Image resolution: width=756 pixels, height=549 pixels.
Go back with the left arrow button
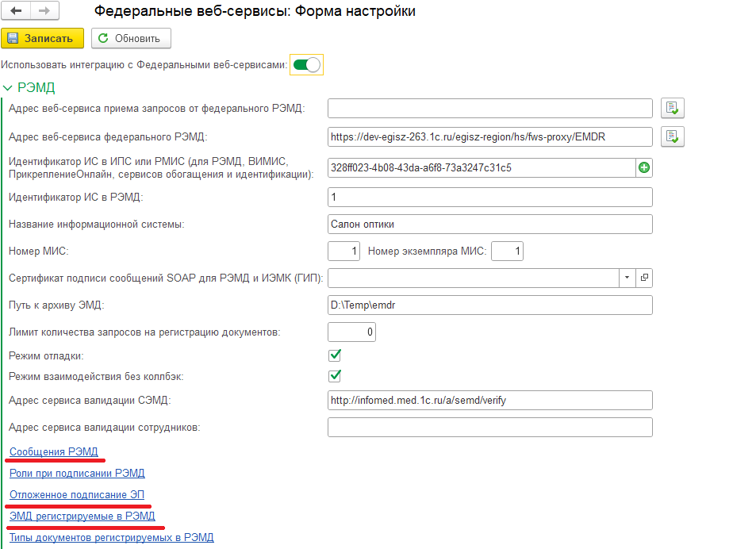pyautogui.click(x=16, y=10)
